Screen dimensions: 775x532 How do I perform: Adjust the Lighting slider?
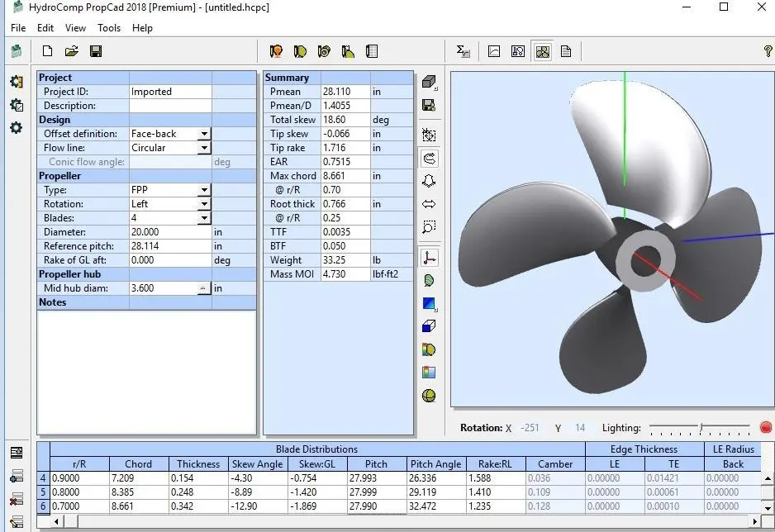coord(700,428)
